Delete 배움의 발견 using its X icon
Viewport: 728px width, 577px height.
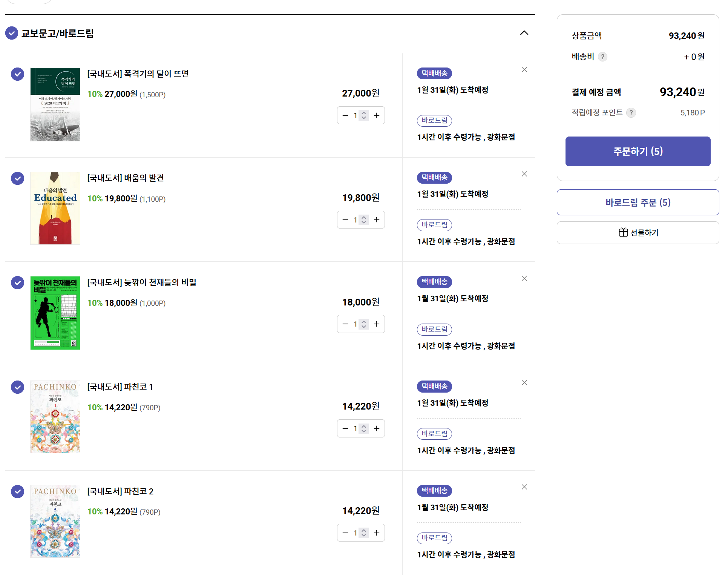(x=524, y=174)
